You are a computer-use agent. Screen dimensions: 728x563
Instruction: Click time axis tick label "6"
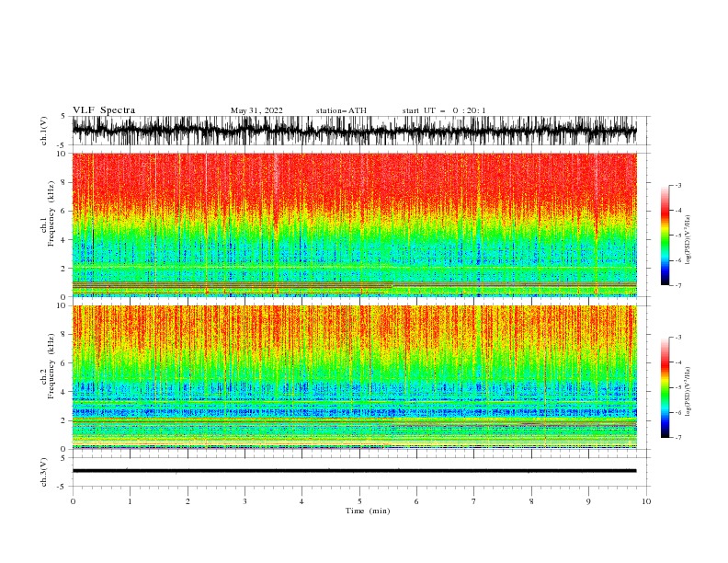click(x=416, y=501)
